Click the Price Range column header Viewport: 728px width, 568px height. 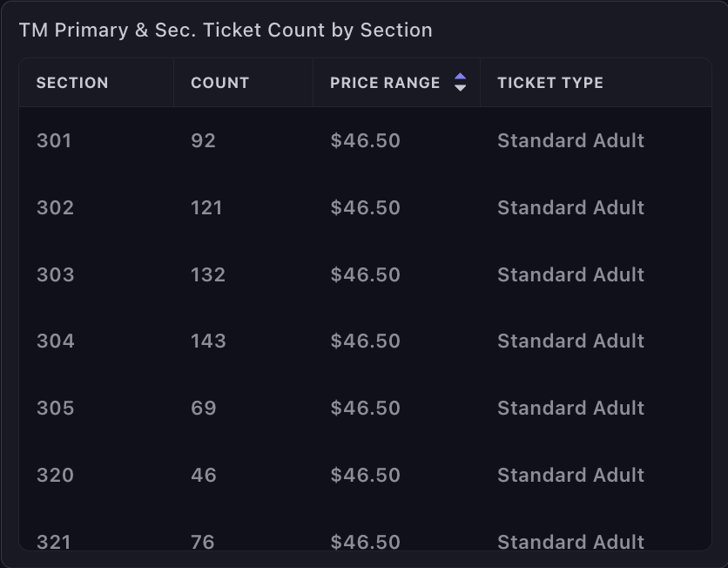click(385, 83)
